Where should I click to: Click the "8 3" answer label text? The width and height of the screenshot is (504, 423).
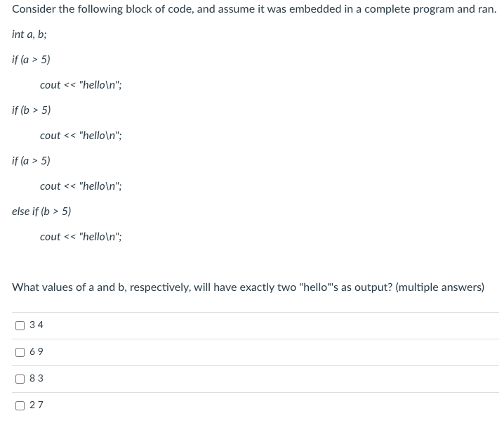tap(37, 379)
